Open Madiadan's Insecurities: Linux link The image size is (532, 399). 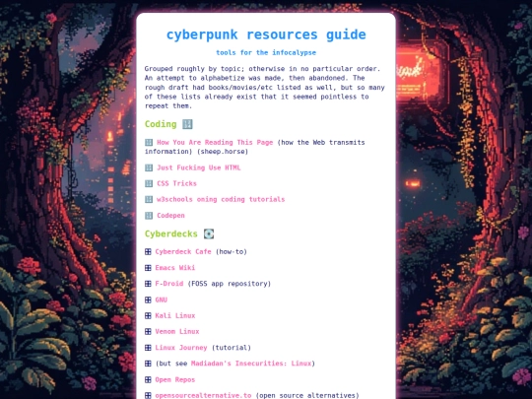pyautogui.click(x=251, y=364)
